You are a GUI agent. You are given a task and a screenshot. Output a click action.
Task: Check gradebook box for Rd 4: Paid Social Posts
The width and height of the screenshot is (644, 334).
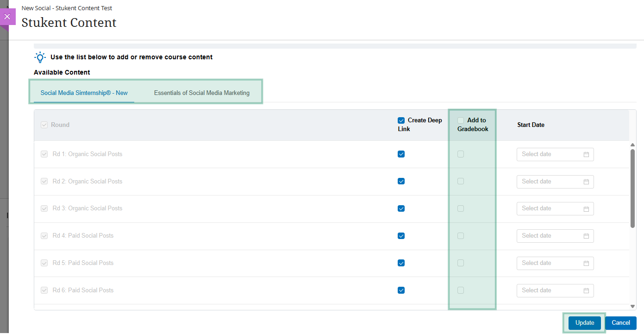[461, 236]
